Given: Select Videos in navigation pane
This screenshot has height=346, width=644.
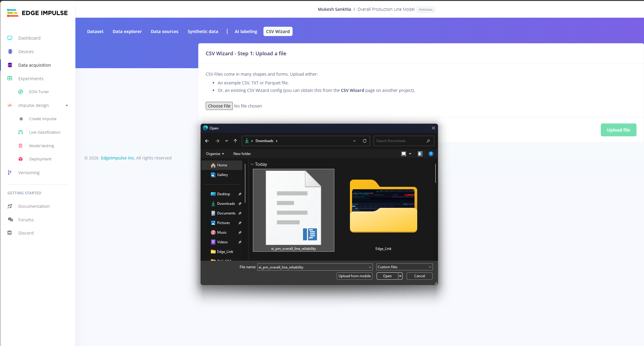Looking at the screenshot, I should [x=222, y=242].
